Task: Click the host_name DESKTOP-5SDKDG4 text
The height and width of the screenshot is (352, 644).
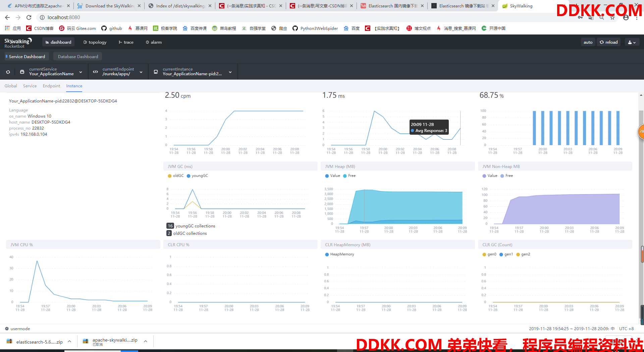Action: point(40,122)
